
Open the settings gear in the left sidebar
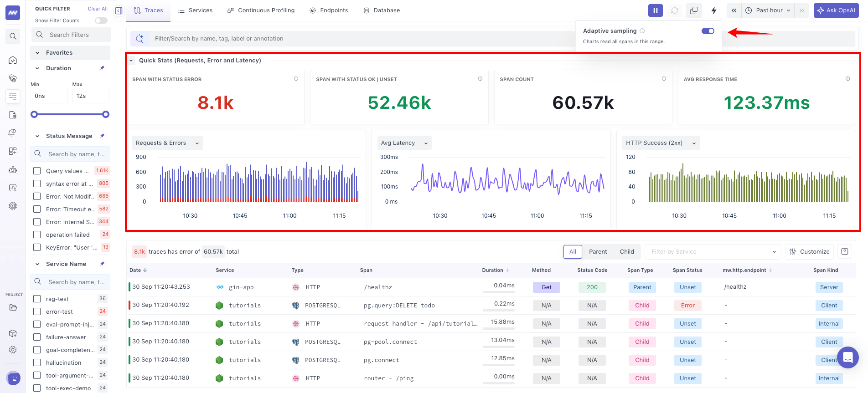click(13, 350)
